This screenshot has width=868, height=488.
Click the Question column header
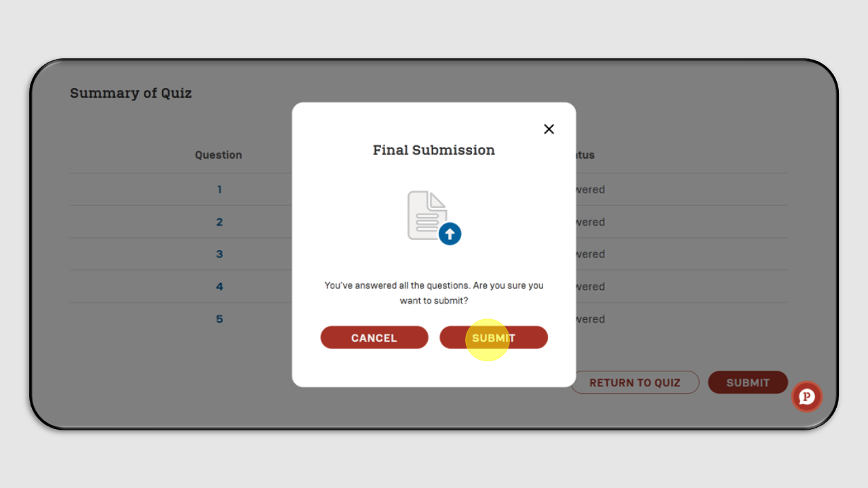click(218, 155)
